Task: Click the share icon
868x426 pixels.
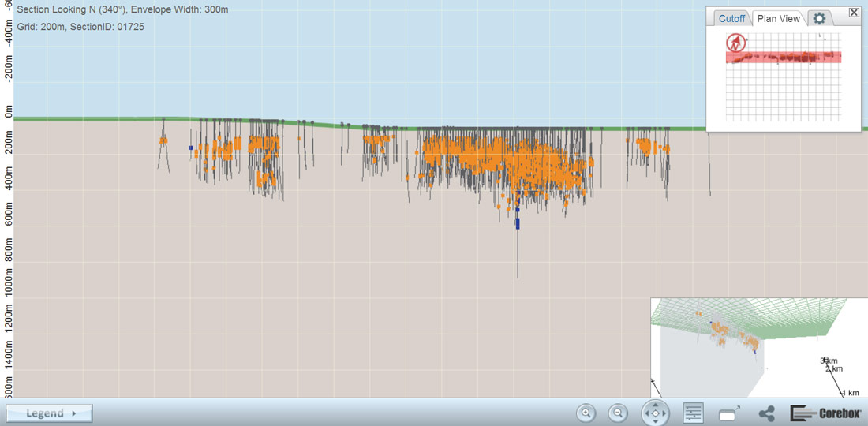Action: tap(766, 413)
